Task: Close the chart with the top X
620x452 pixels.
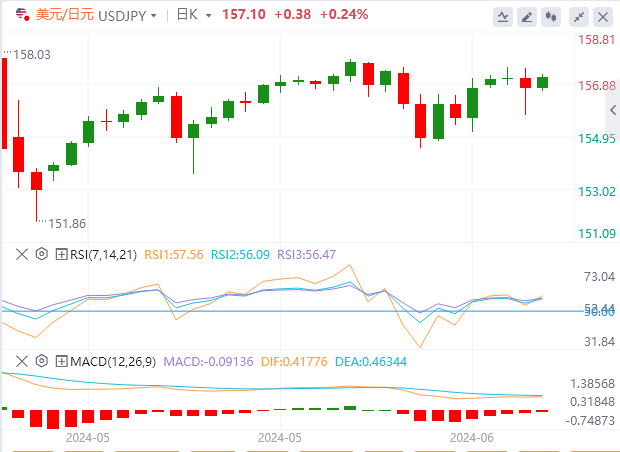Action: [x=603, y=17]
